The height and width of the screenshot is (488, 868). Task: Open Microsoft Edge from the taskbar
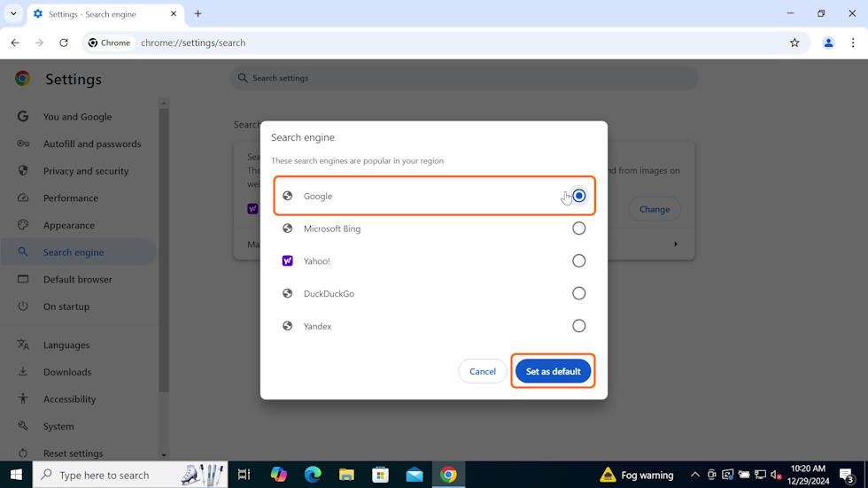313,475
